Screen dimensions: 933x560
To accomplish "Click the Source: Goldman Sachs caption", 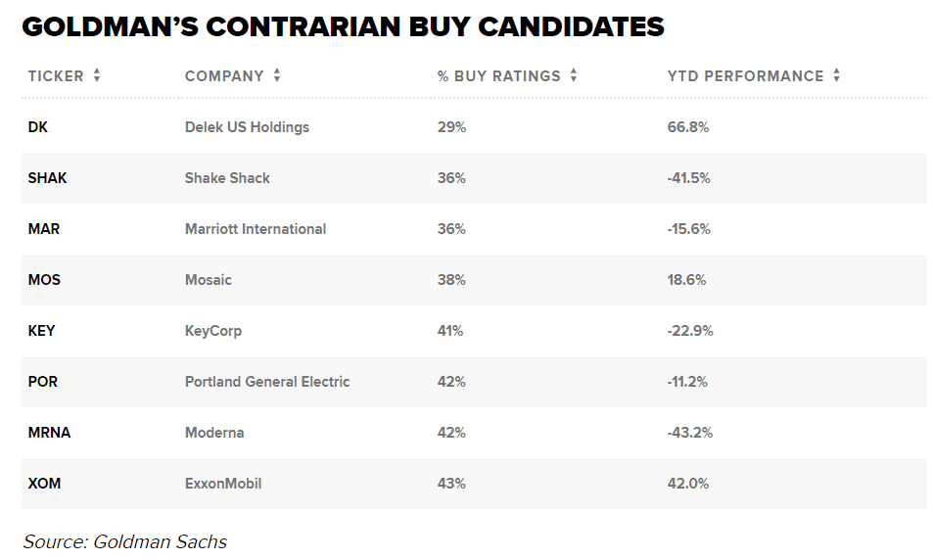I will click(x=125, y=541).
